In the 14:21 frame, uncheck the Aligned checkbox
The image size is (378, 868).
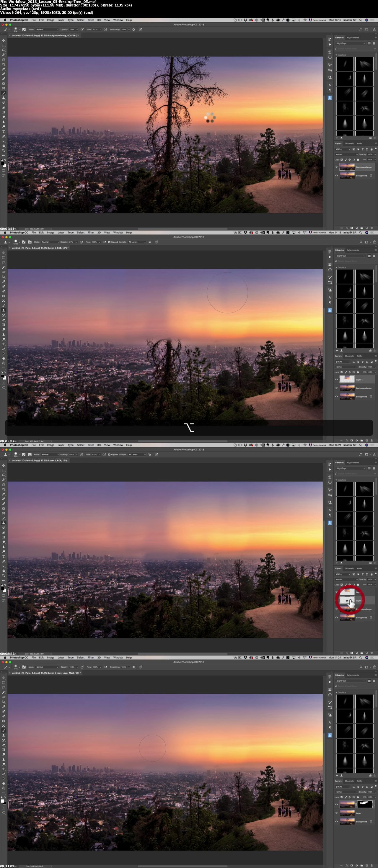pos(109,455)
